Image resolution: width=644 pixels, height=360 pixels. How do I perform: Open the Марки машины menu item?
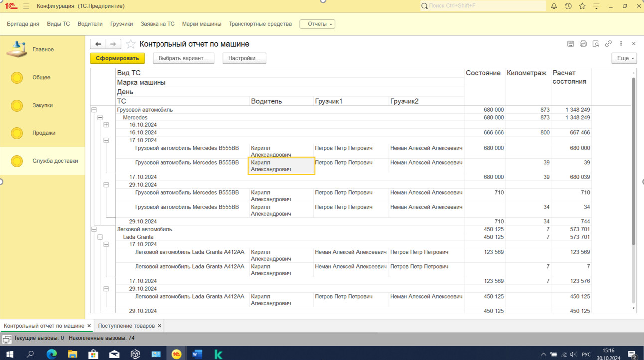(202, 24)
